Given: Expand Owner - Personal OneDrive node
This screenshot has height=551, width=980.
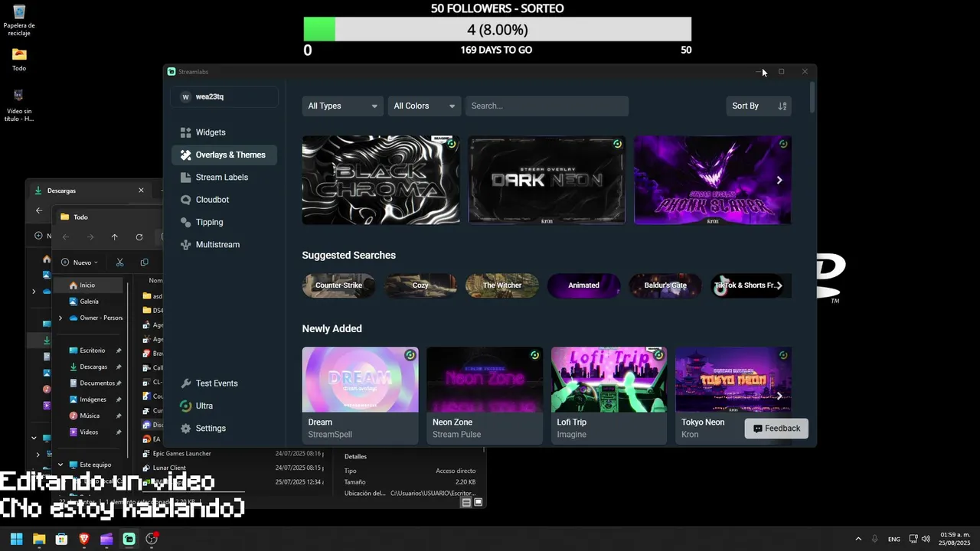Looking at the screenshot, I should 60,318.
